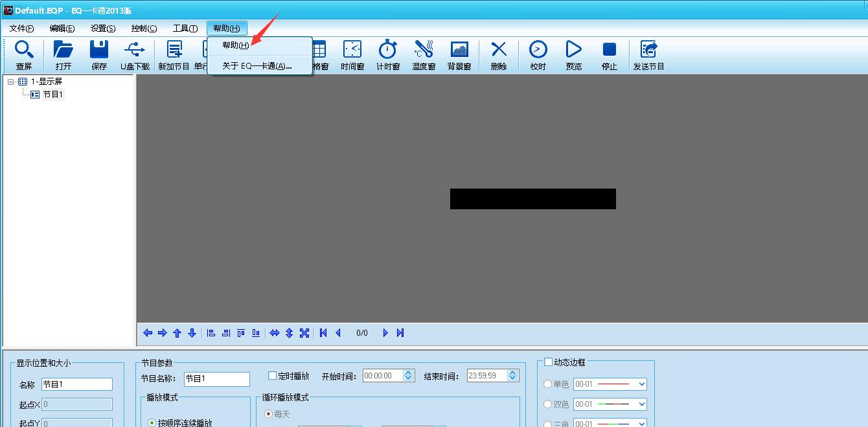Click the 背景窗 background window icon

pyautogui.click(x=459, y=55)
